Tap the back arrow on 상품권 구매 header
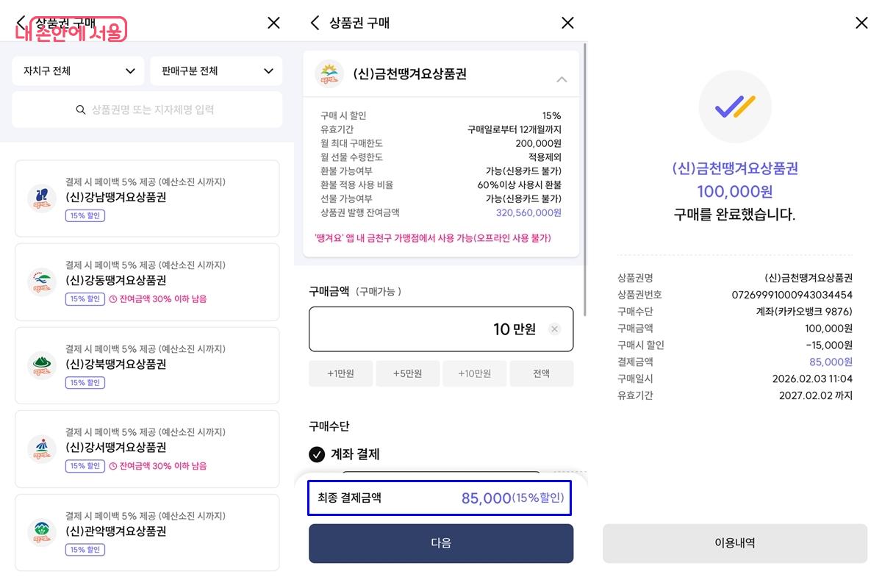The image size is (882, 588). pos(315,23)
